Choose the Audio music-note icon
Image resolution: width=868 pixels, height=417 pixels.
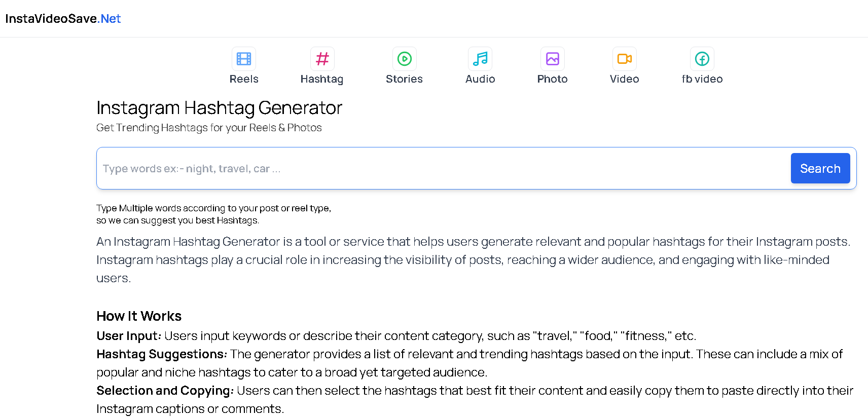480,59
